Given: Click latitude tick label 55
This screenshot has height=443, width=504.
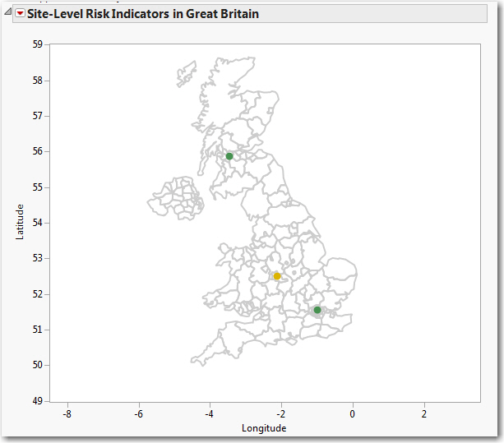Looking at the screenshot, I should [38, 187].
